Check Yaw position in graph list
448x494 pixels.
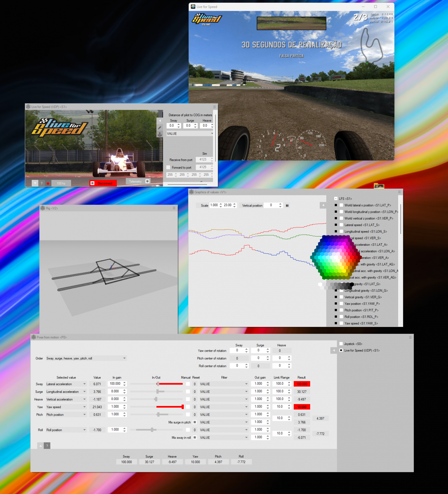(341, 304)
